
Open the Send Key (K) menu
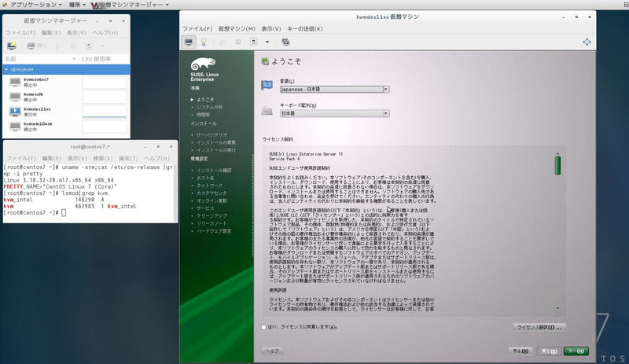[305, 29]
